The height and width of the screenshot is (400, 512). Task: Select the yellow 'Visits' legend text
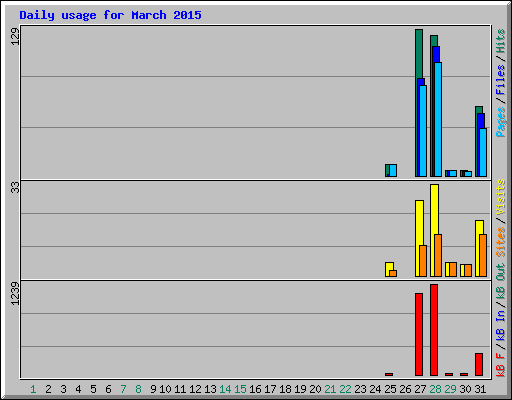point(501,197)
